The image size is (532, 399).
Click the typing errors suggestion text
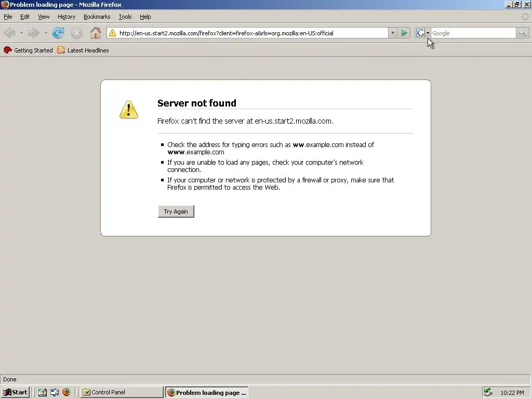tap(270, 148)
